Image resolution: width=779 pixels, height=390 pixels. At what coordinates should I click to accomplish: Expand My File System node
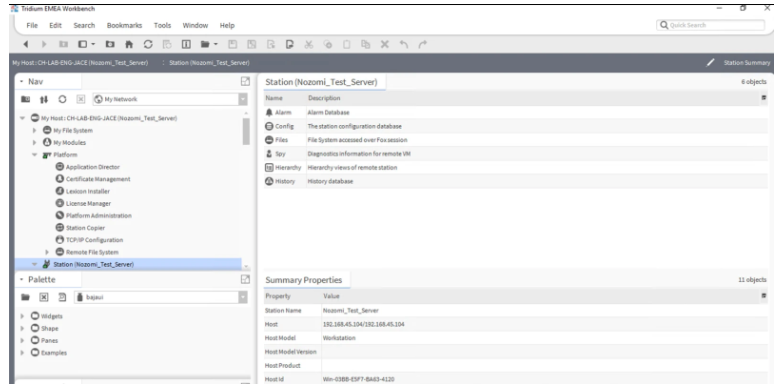(34, 130)
